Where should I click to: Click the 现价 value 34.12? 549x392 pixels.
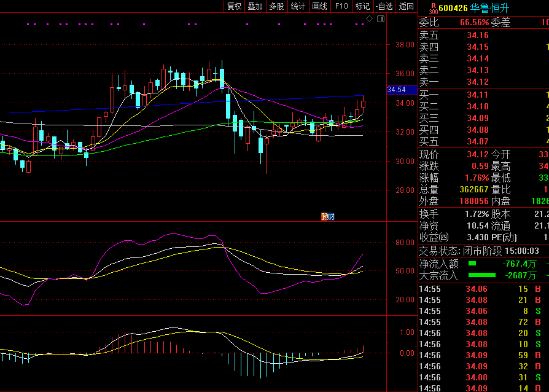click(x=478, y=154)
